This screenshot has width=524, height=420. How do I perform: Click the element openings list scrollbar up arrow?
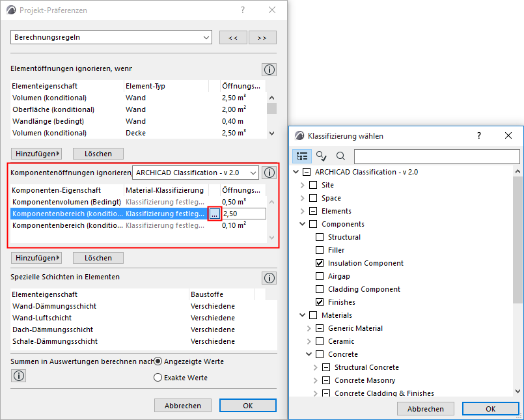(271, 98)
